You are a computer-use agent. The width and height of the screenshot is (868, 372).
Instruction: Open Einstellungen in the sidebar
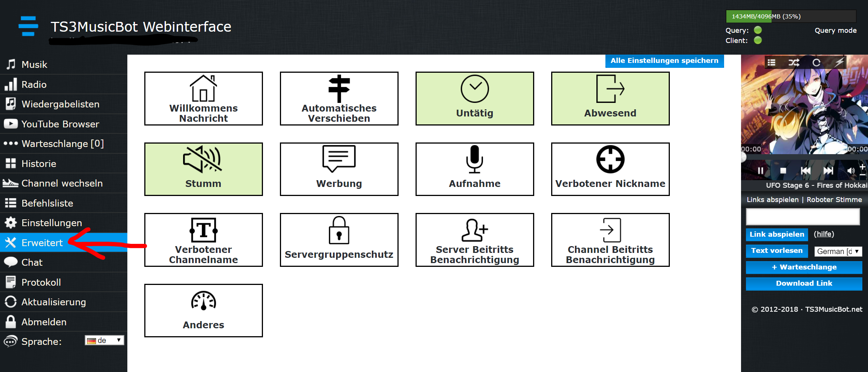click(x=64, y=223)
